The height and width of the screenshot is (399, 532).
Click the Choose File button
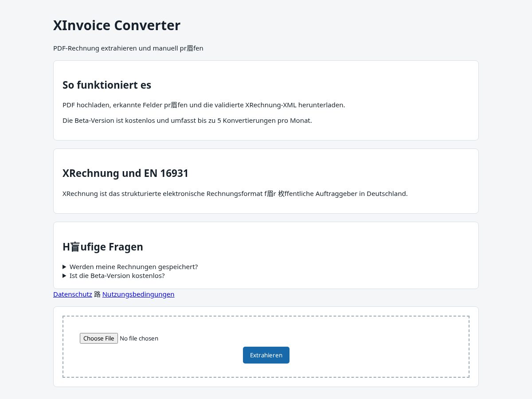point(99,338)
